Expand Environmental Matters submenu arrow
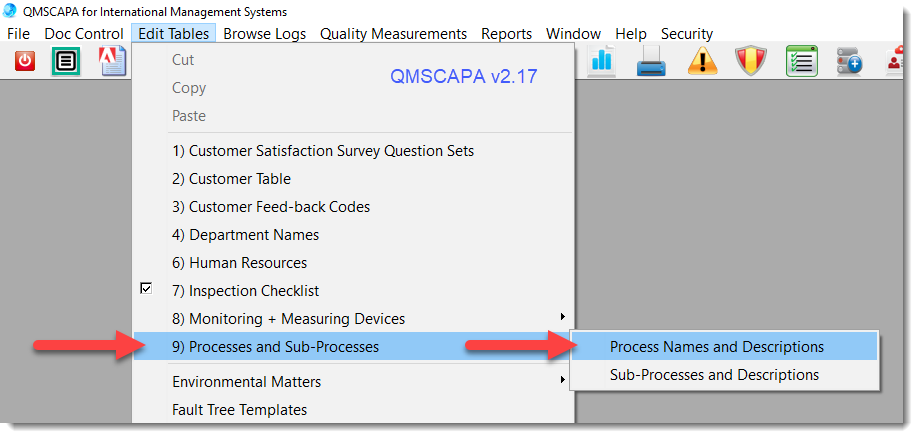 coord(563,380)
